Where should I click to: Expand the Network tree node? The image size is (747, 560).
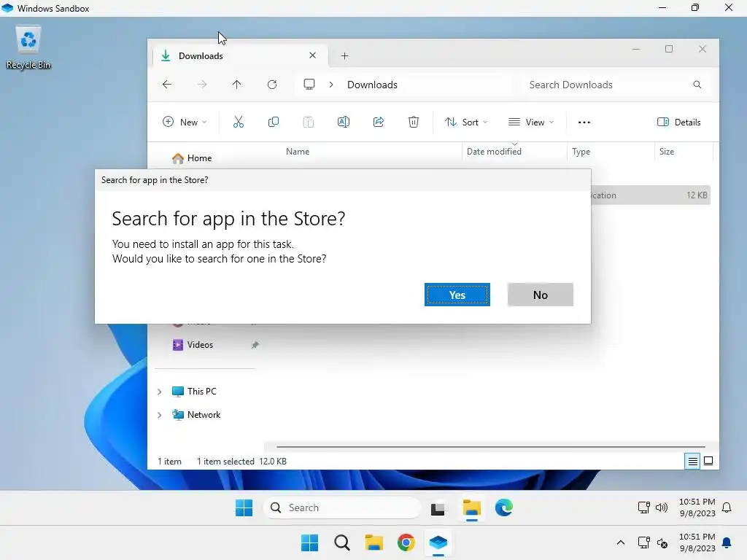[x=160, y=415]
